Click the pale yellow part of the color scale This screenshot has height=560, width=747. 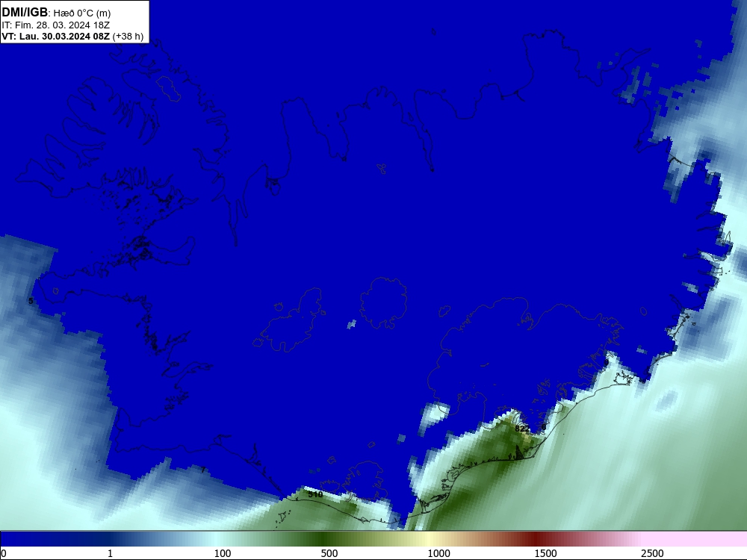(x=429, y=538)
